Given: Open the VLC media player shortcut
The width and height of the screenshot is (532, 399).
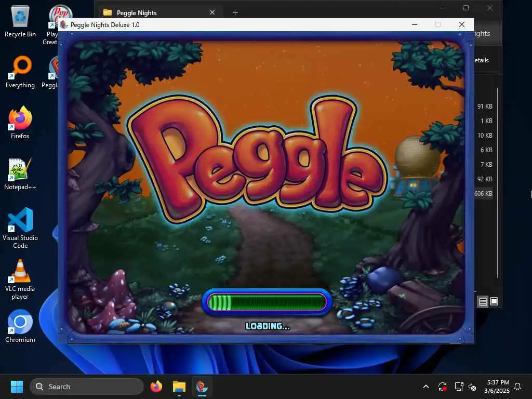Looking at the screenshot, I should pyautogui.click(x=20, y=279).
